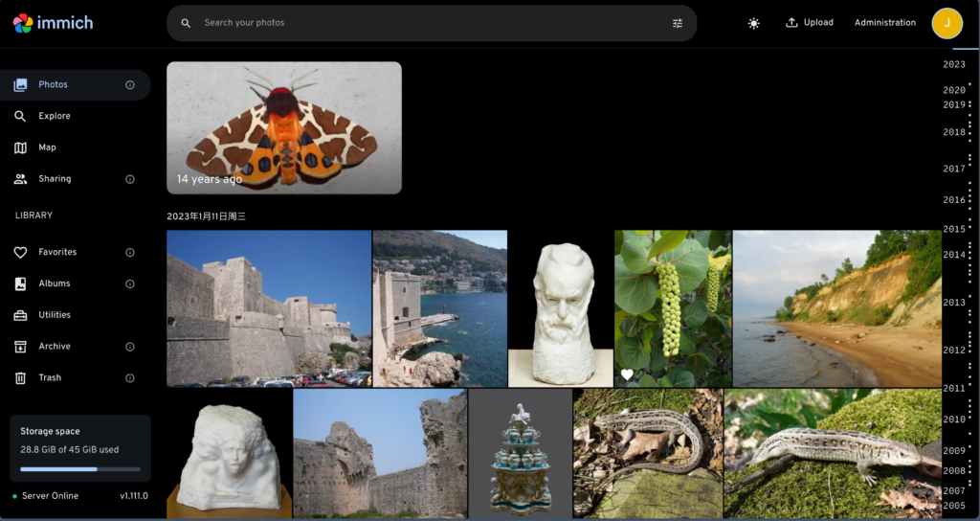This screenshot has height=521, width=980.
Task: Jump to 2012 on timeline scrubber
Action: click(x=954, y=351)
